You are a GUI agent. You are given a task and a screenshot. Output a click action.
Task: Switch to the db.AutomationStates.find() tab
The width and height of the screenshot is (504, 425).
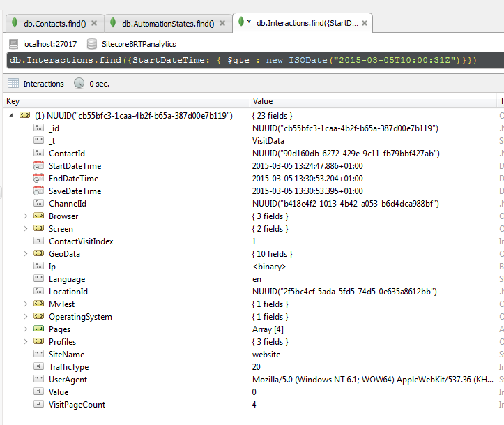[167, 23]
